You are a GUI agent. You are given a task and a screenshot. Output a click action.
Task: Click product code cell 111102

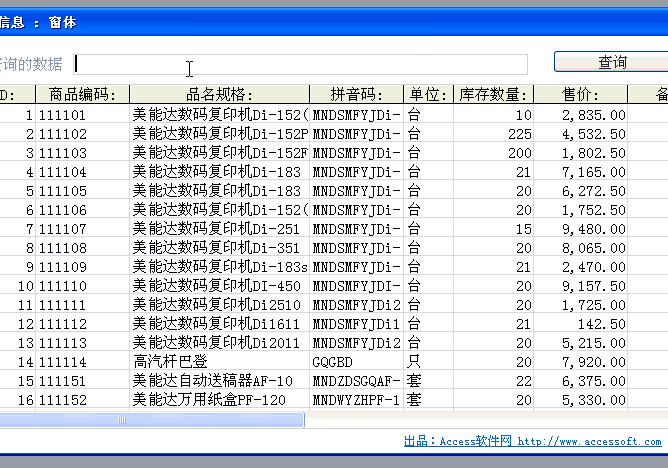click(x=83, y=134)
